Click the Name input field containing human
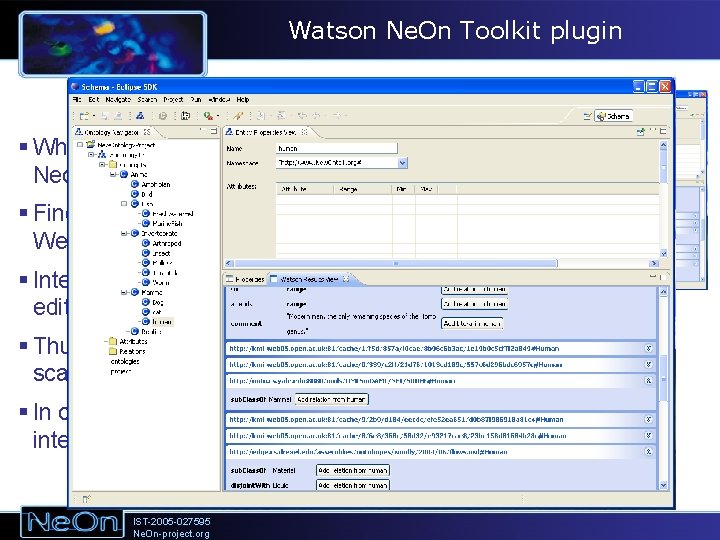720x540 pixels. (337, 148)
